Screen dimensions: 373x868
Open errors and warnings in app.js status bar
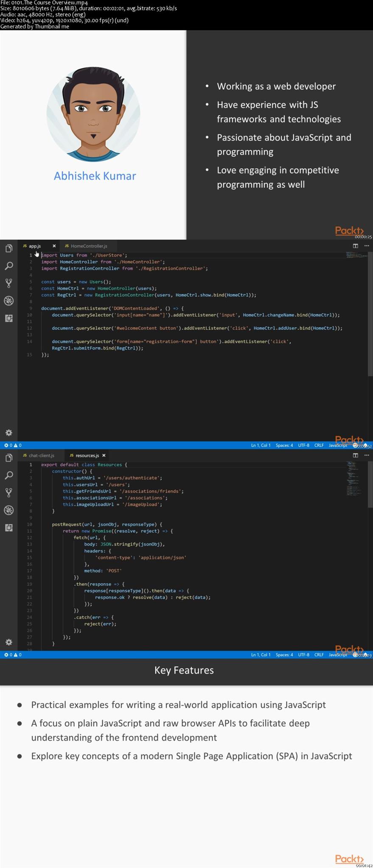13,445
